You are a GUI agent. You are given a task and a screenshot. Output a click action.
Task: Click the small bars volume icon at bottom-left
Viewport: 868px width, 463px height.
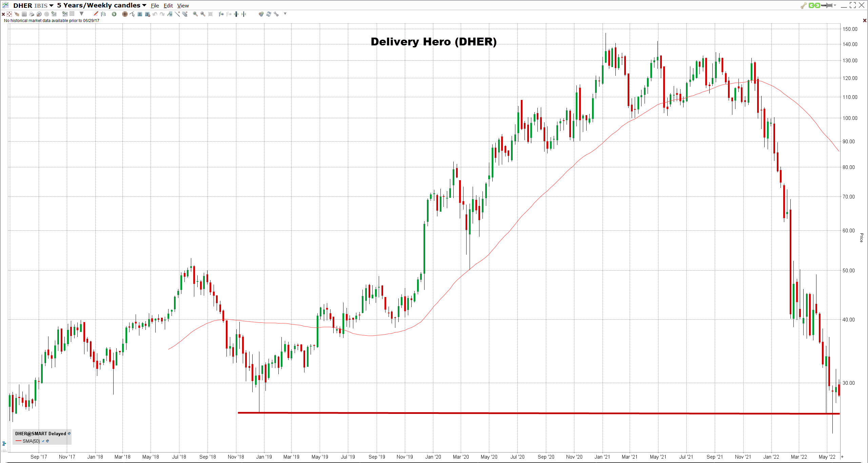point(4,451)
